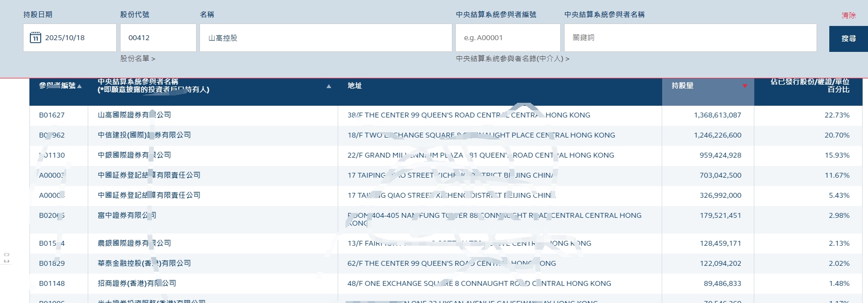The height and width of the screenshot is (303, 868).
Task: Focus the participant ID field e.g. A00001
Action: [x=508, y=38]
